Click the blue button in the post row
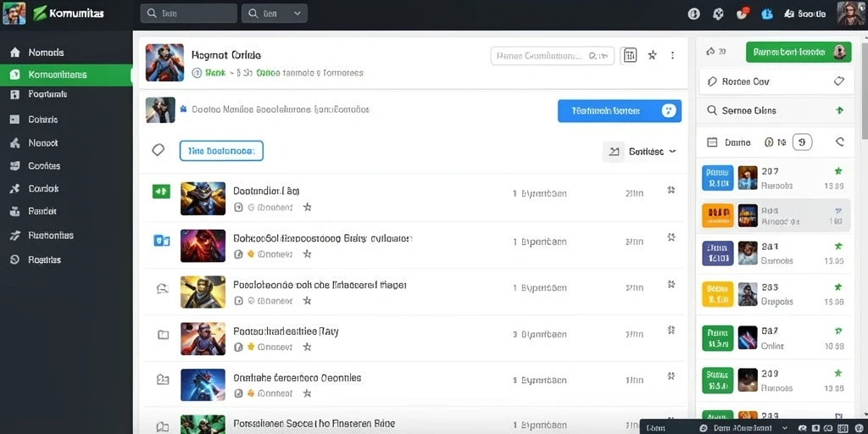Viewport: 868px width, 434px height. point(620,111)
